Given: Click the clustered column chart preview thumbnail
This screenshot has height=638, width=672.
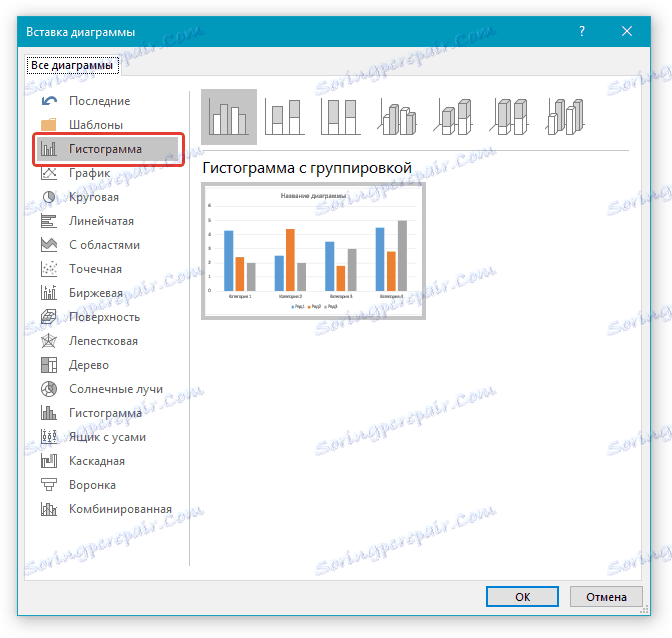Looking at the screenshot, I should tap(313, 251).
